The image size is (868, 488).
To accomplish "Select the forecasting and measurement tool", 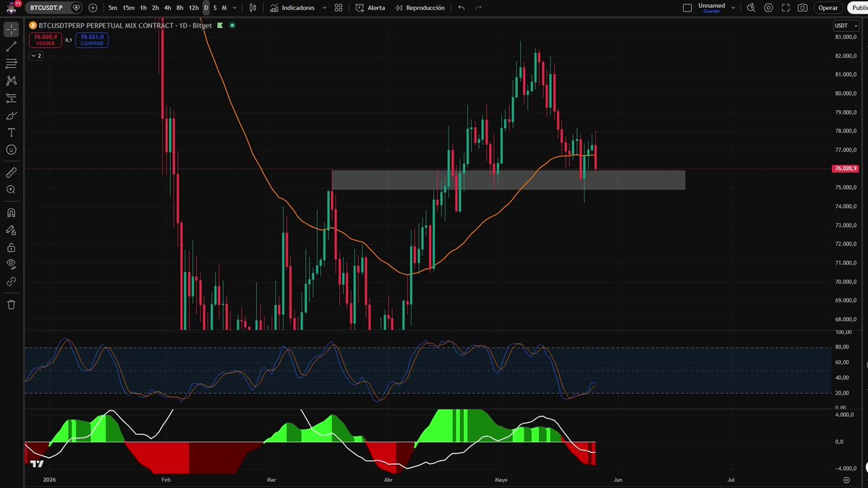I will 12,98.
